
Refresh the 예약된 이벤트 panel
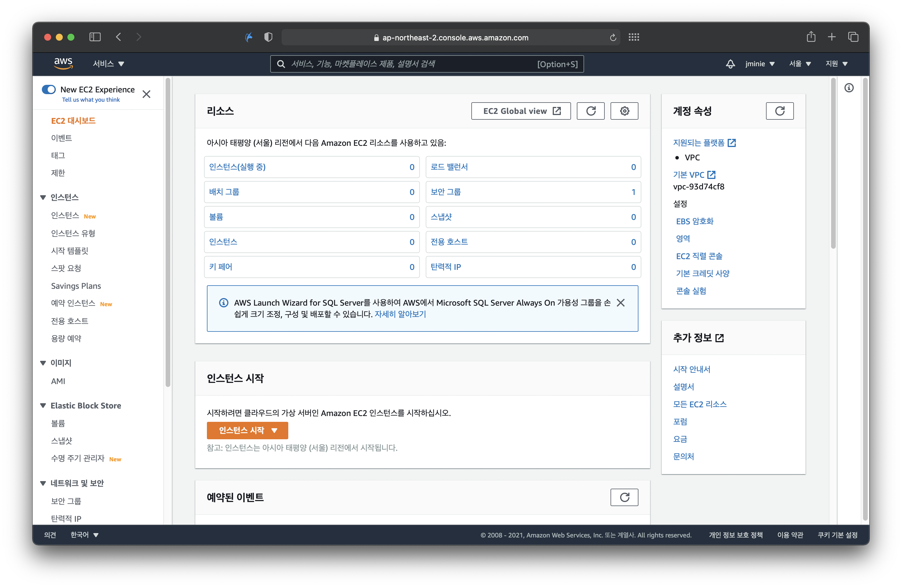tap(624, 497)
